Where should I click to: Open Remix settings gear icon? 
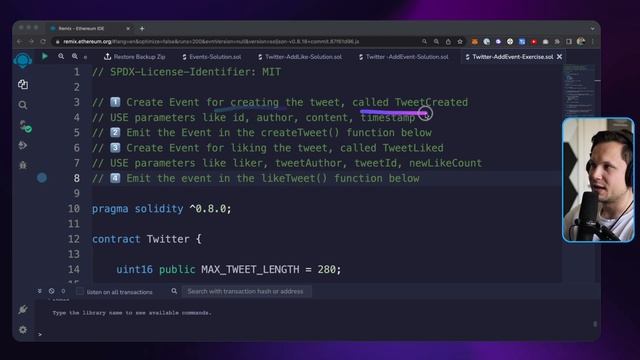23,329
